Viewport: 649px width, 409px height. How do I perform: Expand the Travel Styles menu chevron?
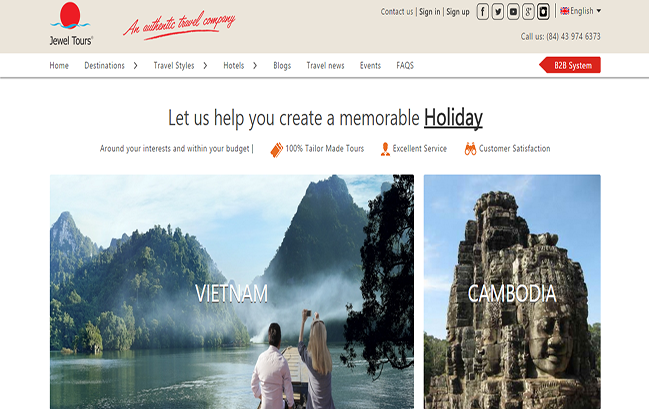pos(205,65)
